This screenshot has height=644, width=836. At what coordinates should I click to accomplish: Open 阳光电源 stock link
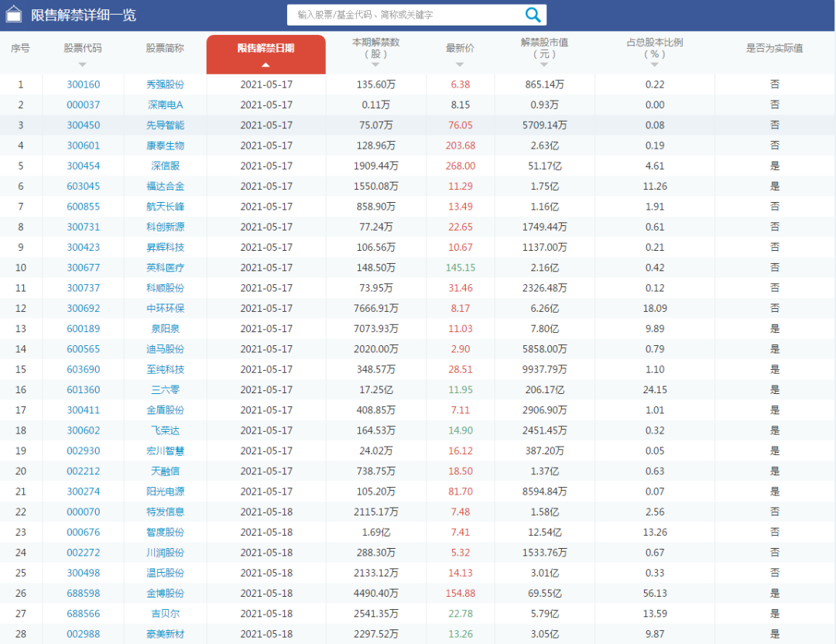pyautogui.click(x=166, y=491)
